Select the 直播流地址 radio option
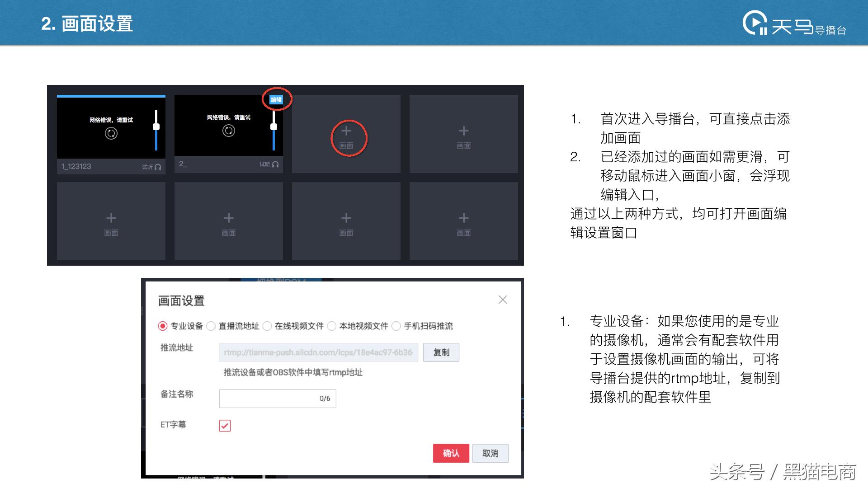The width and height of the screenshot is (868, 488). [x=212, y=326]
